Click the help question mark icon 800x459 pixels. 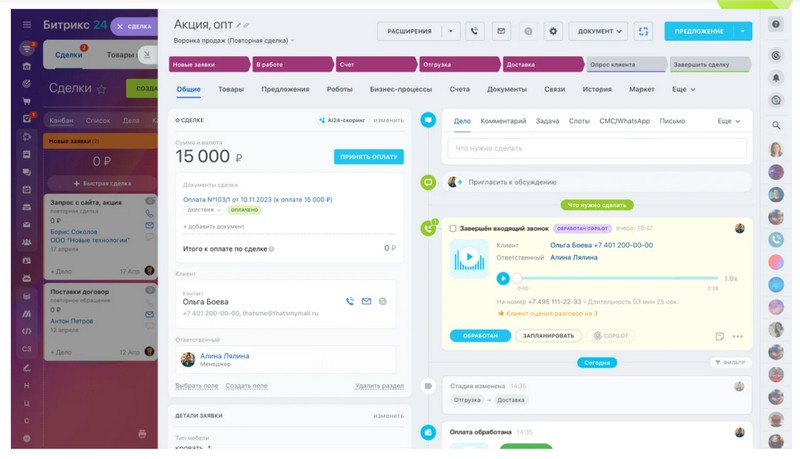(776, 23)
